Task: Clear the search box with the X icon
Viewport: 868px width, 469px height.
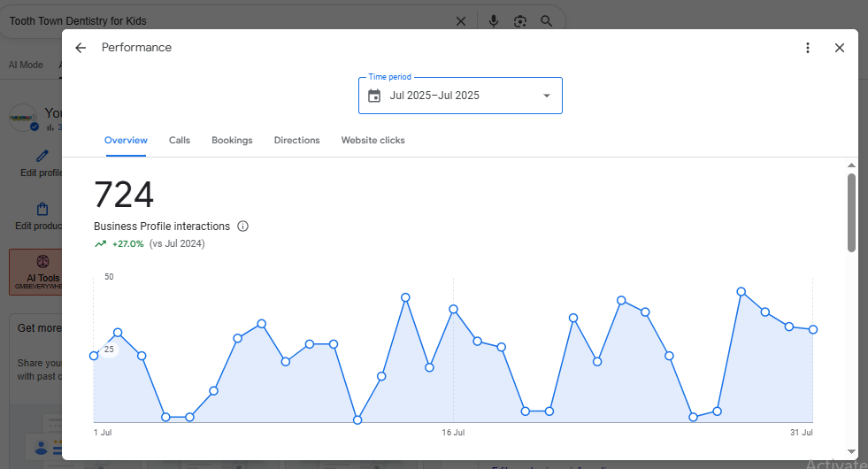Action: pos(461,21)
